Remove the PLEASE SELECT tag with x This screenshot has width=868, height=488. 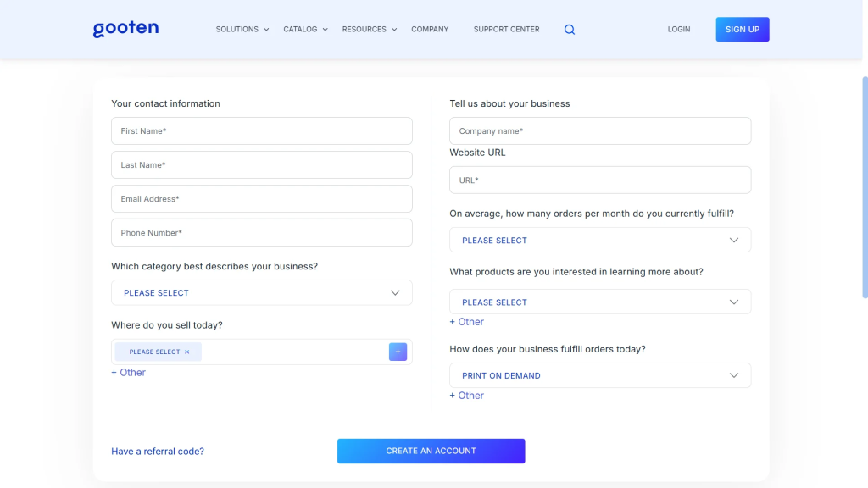point(187,352)
